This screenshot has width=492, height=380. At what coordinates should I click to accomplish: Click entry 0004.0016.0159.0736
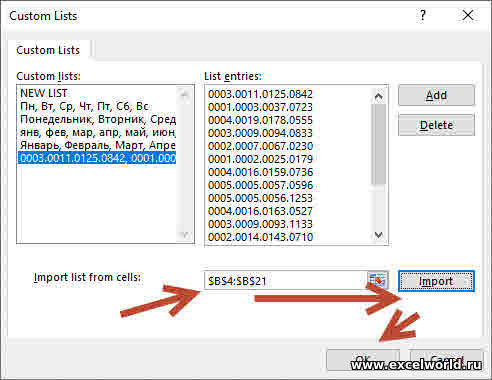pyautogui.click(x=260, y=172)
